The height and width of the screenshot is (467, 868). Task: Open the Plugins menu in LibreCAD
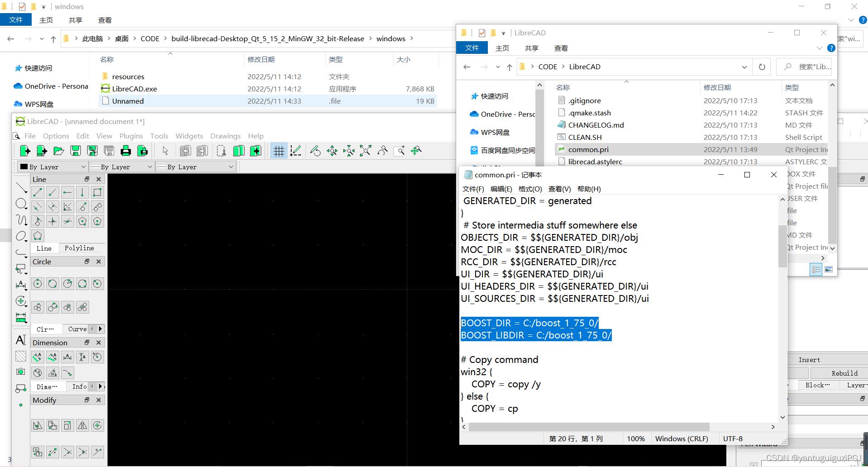click(131, 136)
